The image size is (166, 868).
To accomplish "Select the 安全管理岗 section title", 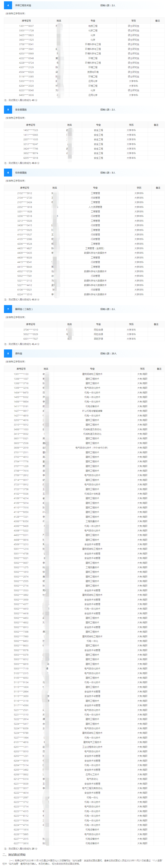I will (x=21, y=109).
